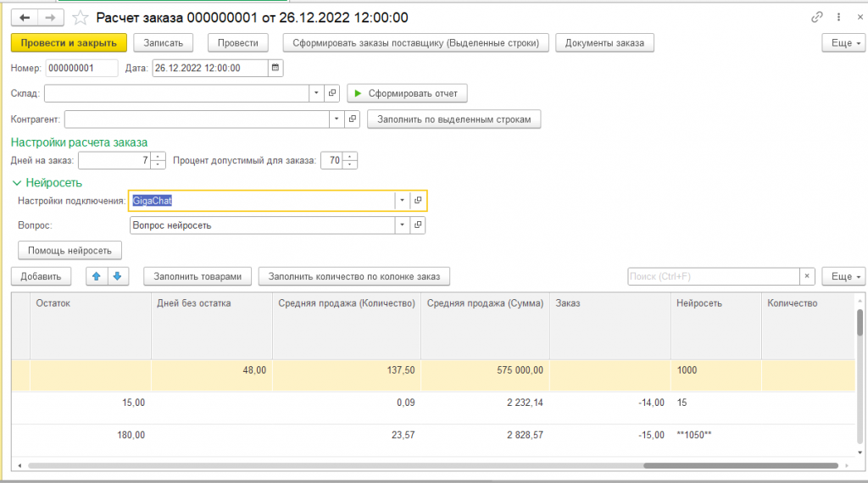This screenshot has height=483, width=868.
Task: Click the Остаток column header
Action: (90, 326)
